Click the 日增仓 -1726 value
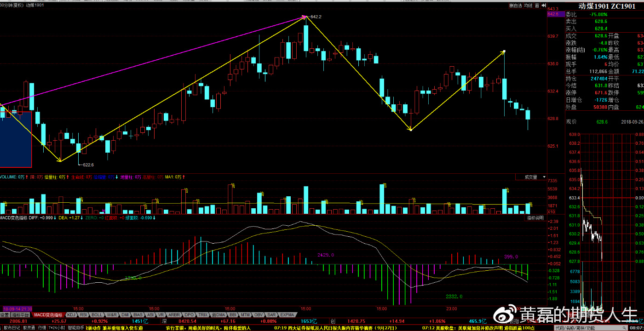This screenshot has height=331, width=644. click(601, 100)
